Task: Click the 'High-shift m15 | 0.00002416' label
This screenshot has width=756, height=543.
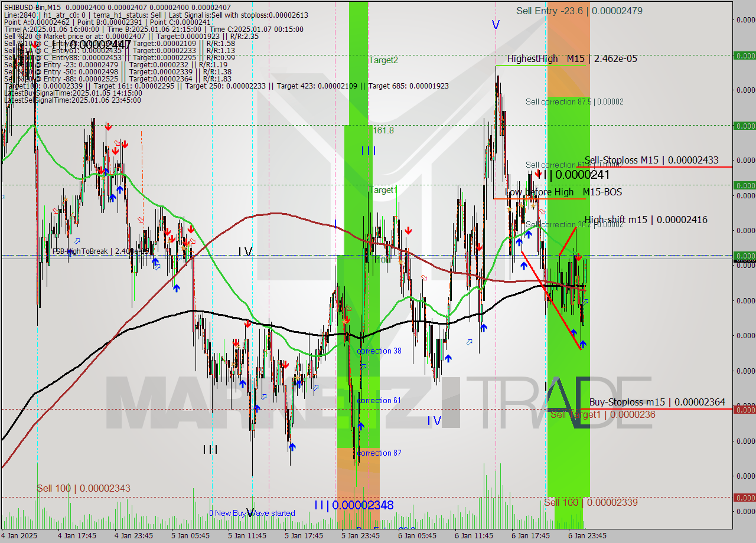Action: tap(646, 220)
